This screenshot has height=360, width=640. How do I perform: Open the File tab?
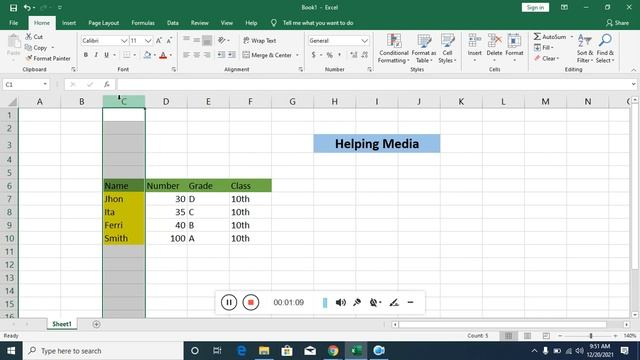point(13,23)
